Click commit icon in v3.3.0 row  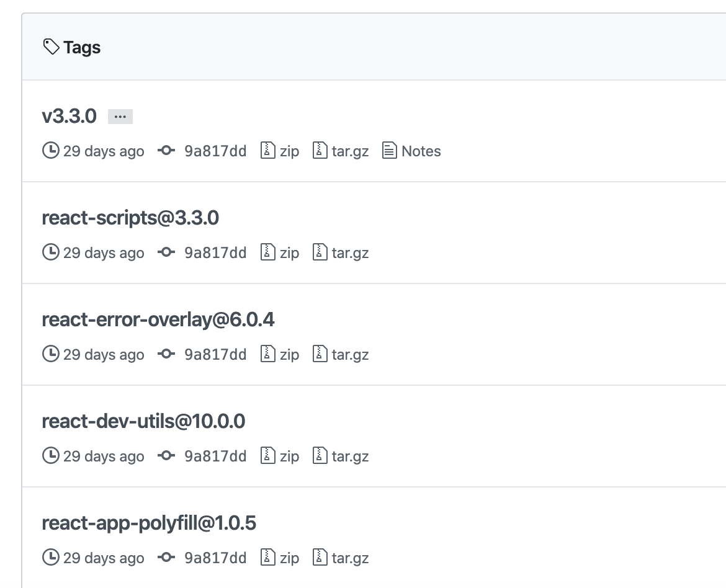pos(166,151)
